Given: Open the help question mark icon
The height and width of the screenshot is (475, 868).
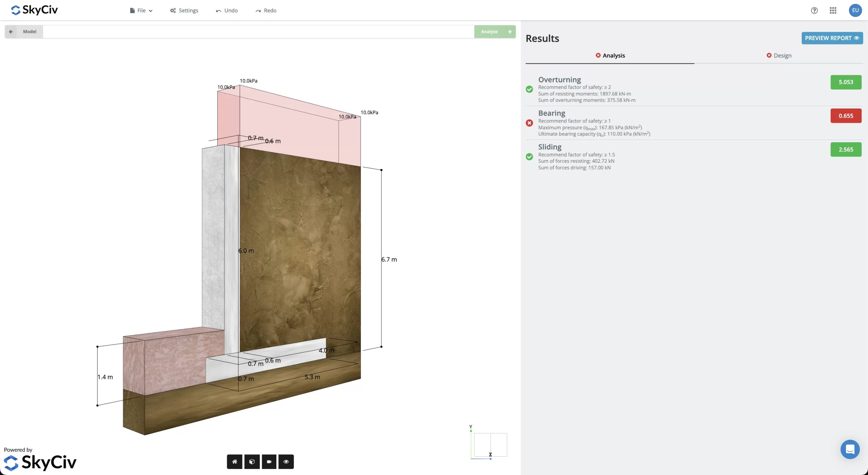Looking at the screenshot, I should coord(814,11).
